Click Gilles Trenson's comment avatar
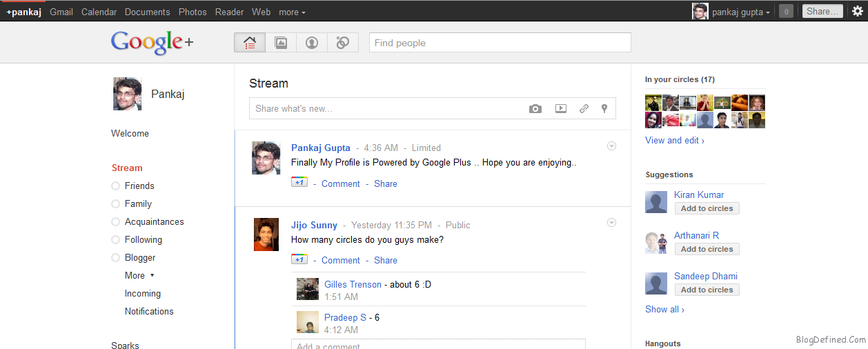 pyautogui.click(x=308, y=289)
